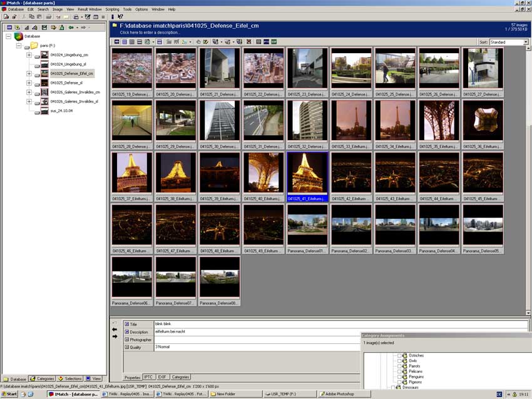The image size is (532, 399).
Task: Open the back arrow history dropdown
Action: tap(78, 28)
